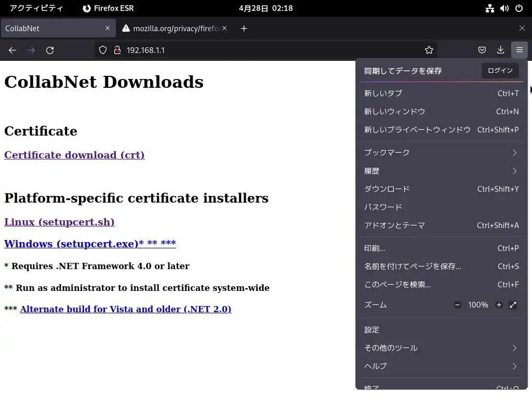Viewport: 532px width, 399px height.
Task: Expand その他のツール submenu
Action: [441, 348]
